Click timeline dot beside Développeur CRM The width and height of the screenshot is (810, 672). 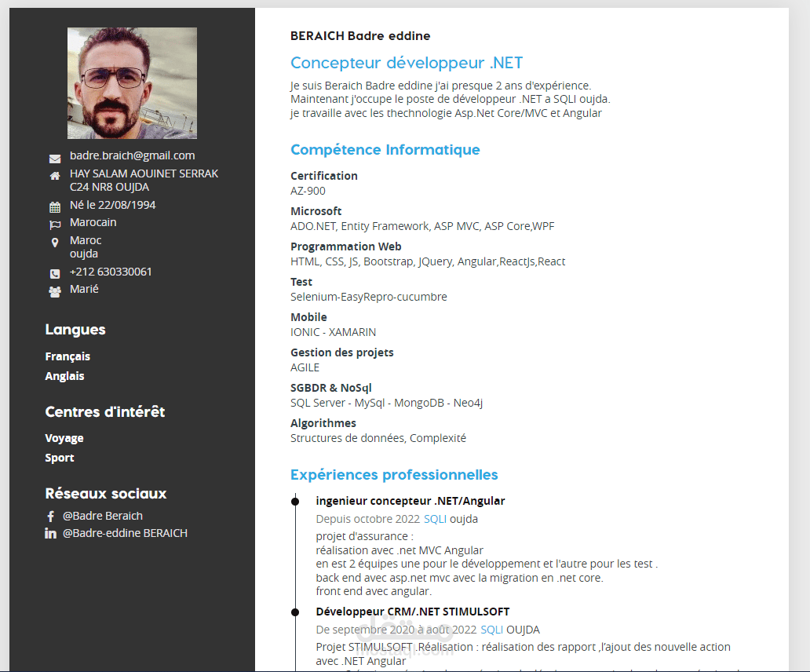(295, 612)
